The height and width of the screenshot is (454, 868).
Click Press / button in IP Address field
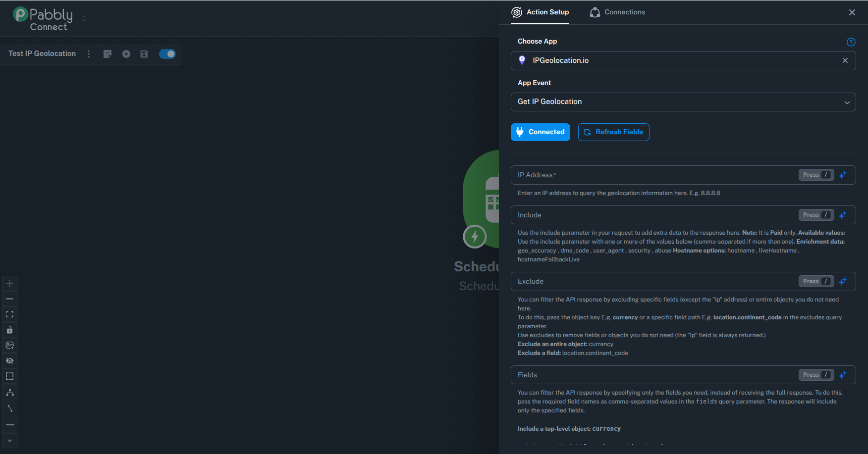point(816,175)
